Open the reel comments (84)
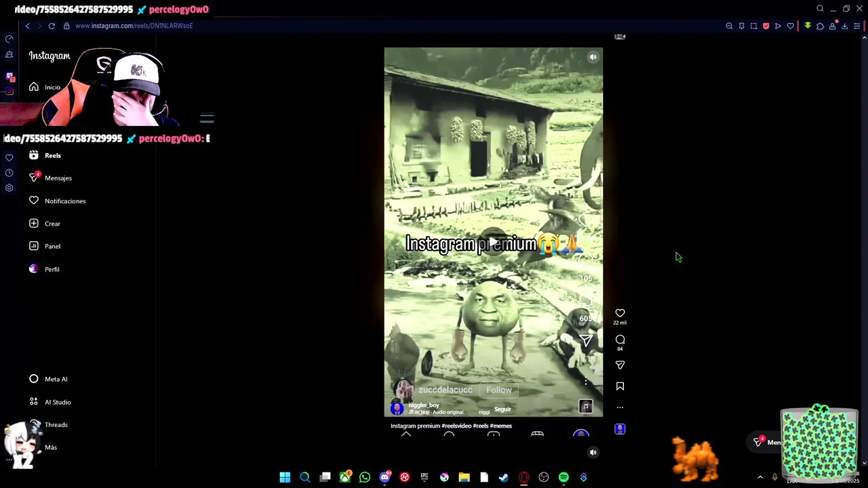 (620, 340)
